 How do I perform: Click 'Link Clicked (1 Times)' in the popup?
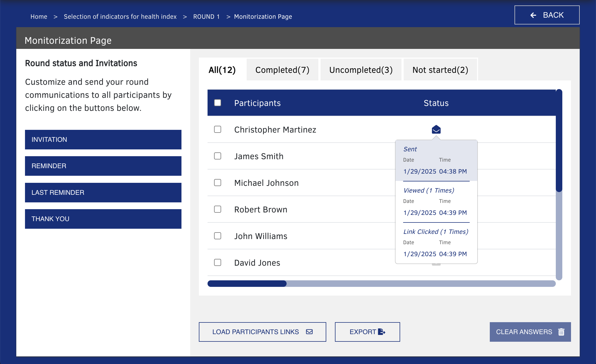point(436,232)
